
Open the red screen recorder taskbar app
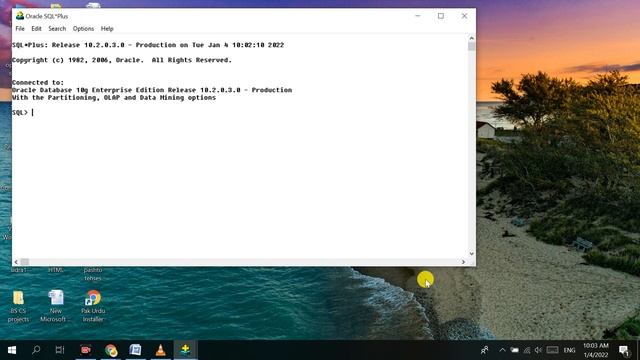tap(86, 350)
